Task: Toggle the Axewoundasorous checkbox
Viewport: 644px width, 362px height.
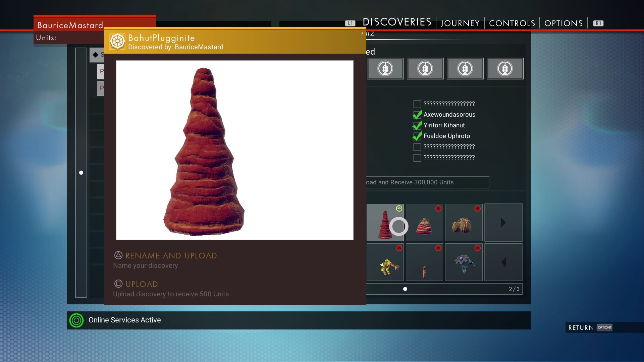Action: coord(417,115)
